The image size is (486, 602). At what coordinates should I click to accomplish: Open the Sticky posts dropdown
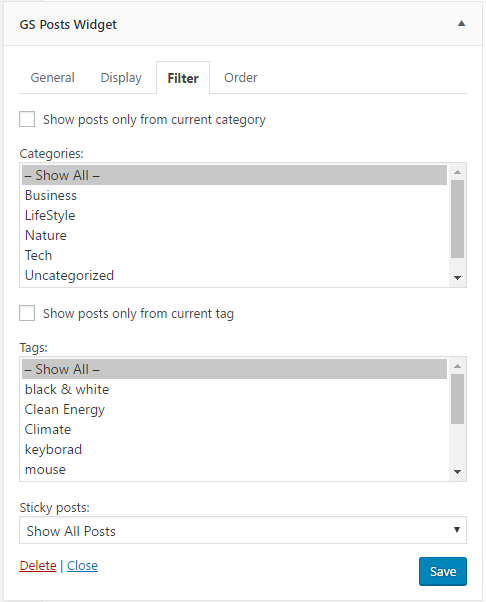coord(243,530)
